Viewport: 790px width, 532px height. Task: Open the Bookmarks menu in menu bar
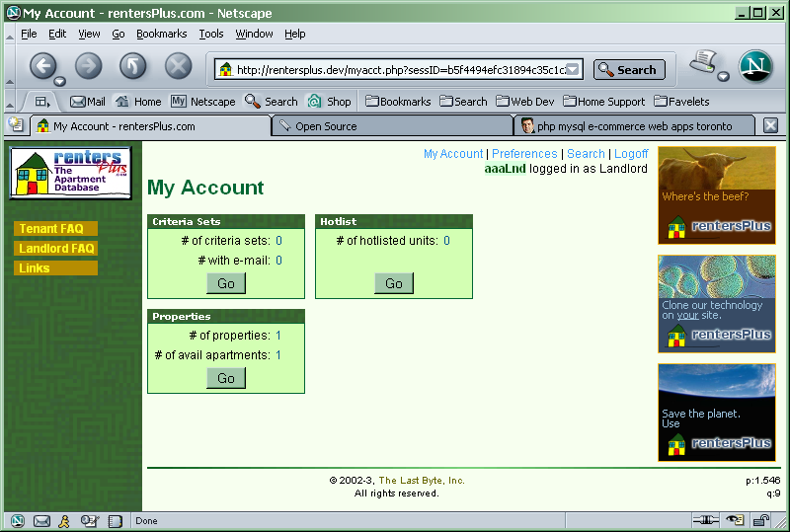point(161,34)
